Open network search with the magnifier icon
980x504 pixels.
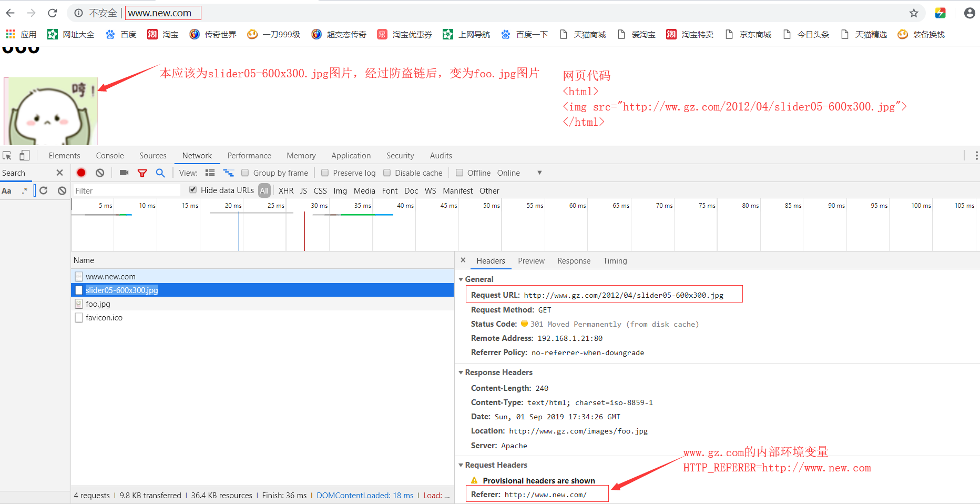tap(160, 173)
